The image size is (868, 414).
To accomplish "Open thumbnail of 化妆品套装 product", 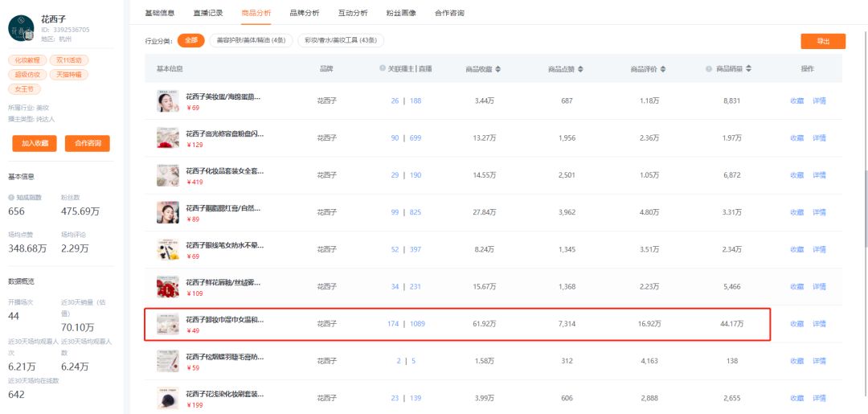I will pos(168,175).
